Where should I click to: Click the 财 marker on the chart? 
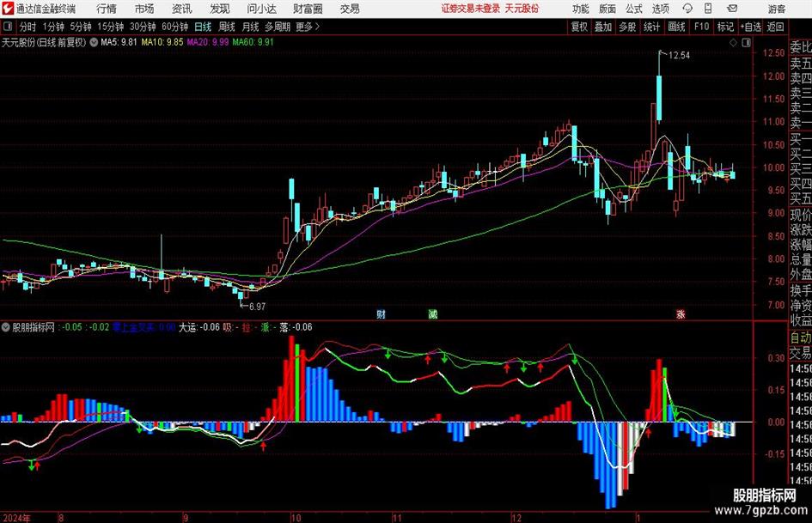(382, 313)
